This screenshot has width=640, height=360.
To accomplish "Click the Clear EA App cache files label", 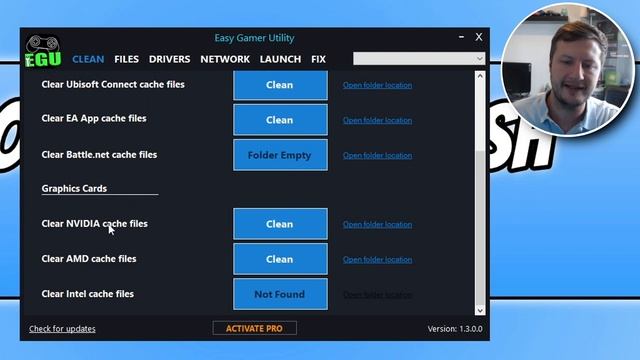I will (94, 118).
